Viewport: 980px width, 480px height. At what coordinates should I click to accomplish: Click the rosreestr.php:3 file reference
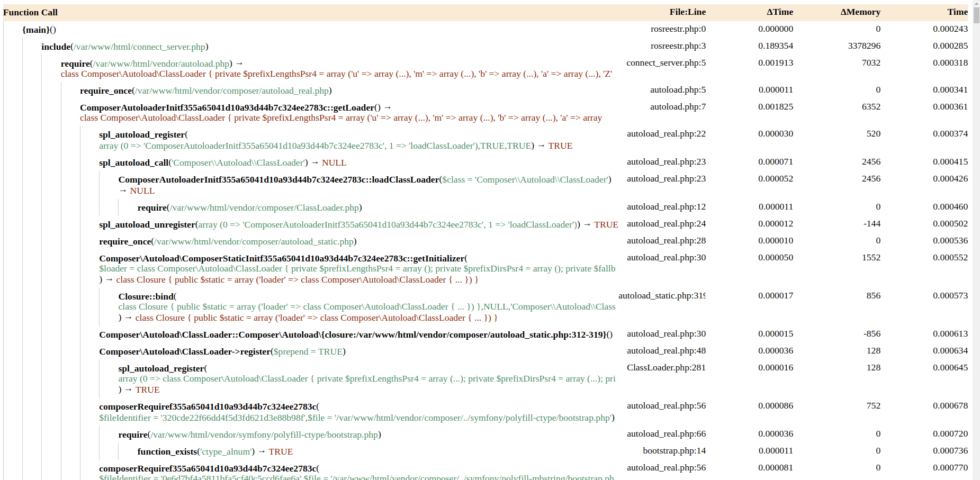678,46
